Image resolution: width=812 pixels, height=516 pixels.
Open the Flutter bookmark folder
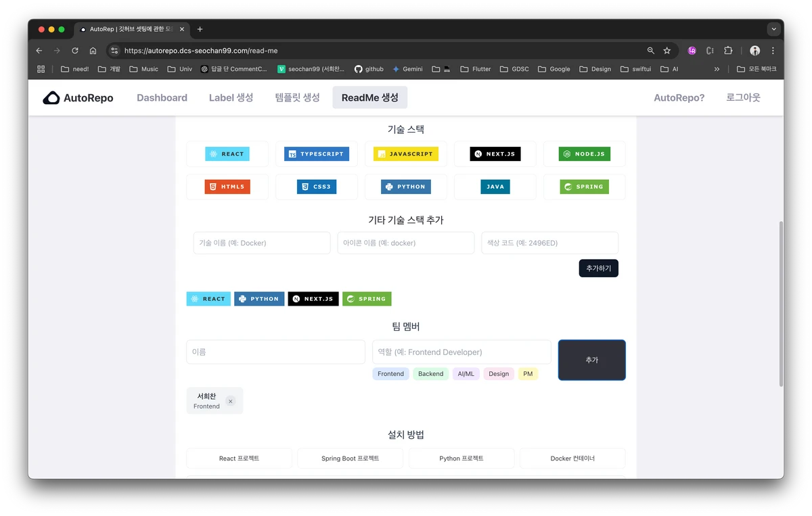(475, 69)
